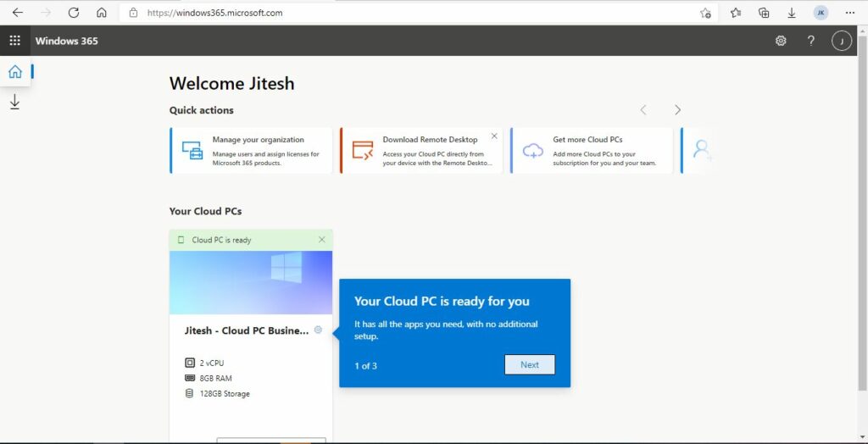
Task: Open the browser home page icon
Action: (x=102, y=13)
